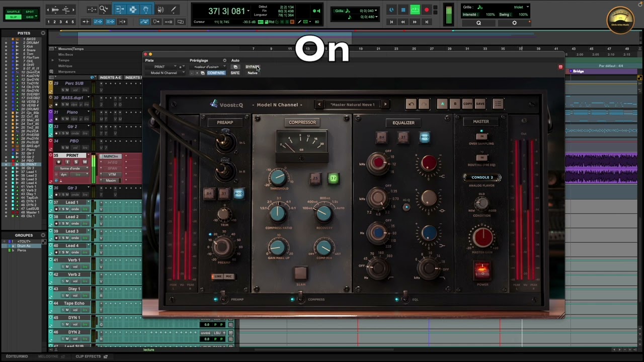Click the Stop transport button
Image resolution: width=644 pixels, height=362 pixels.
tap(403, 10)
